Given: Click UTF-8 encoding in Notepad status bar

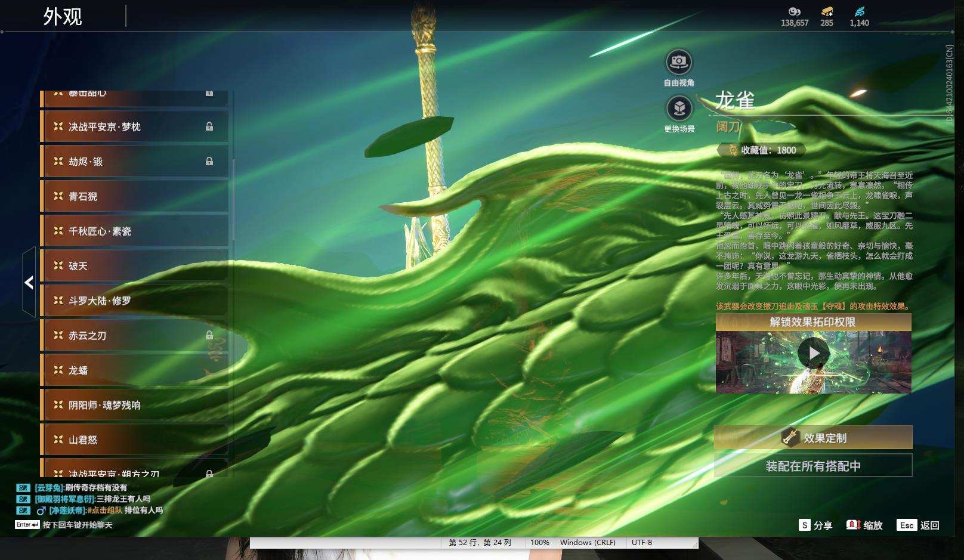Looking at the screenshot, I should coord(642,543).
